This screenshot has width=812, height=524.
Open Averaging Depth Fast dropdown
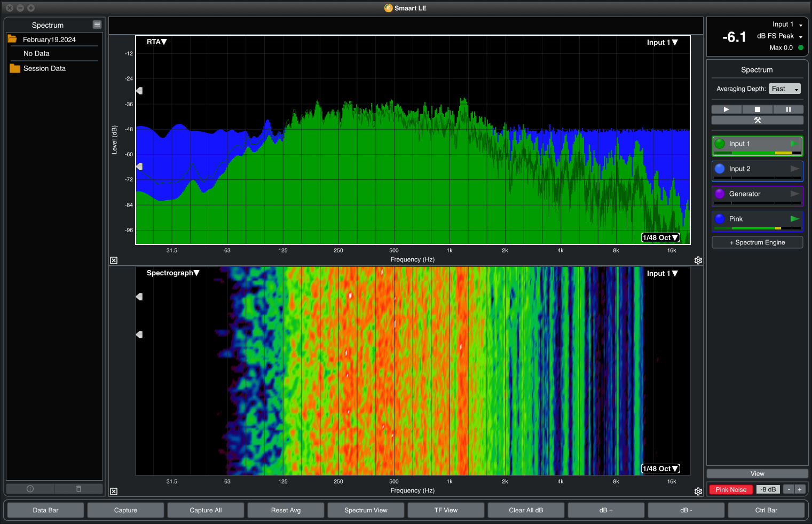(785, 89)
